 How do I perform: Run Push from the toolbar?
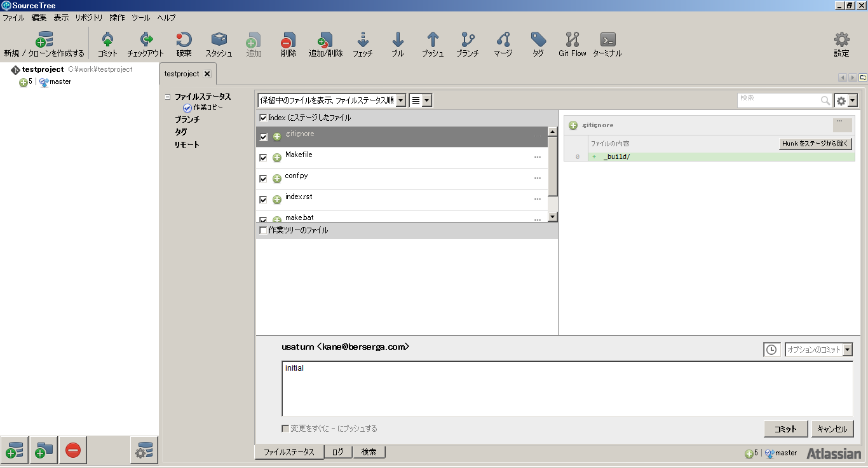433,45
